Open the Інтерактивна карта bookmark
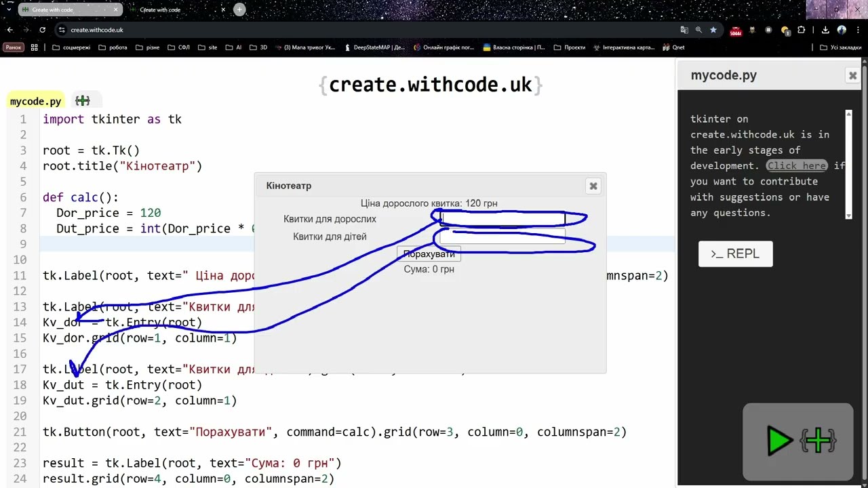 (624, 47)
